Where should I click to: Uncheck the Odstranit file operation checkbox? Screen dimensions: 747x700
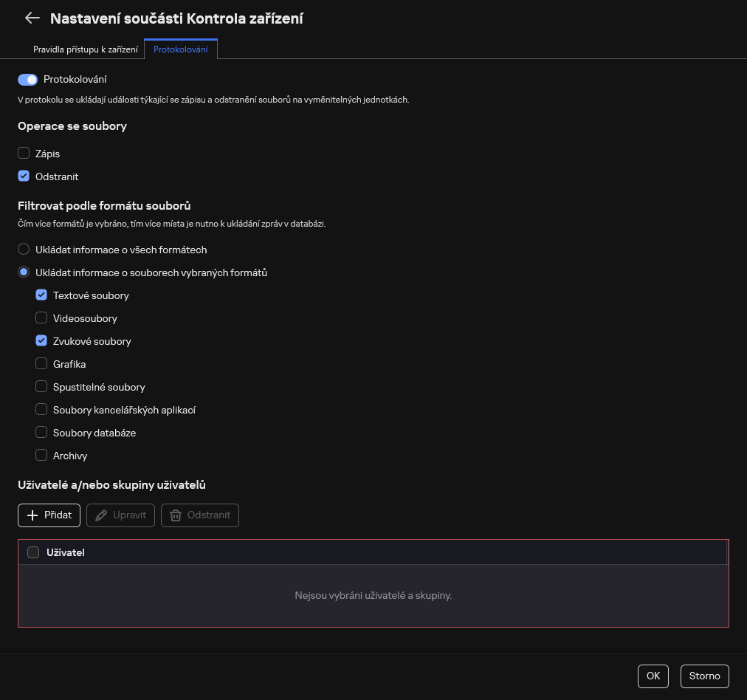coord(22,176)
